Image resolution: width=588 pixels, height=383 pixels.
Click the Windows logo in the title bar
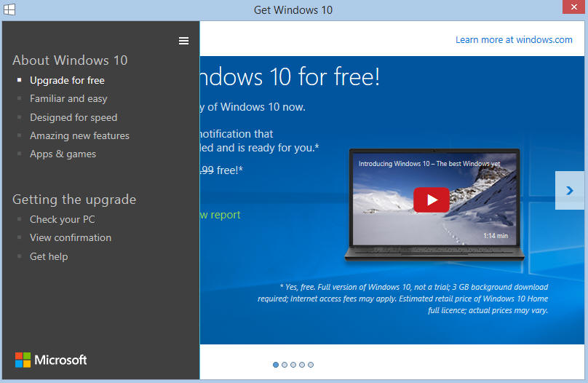[9, 9]
